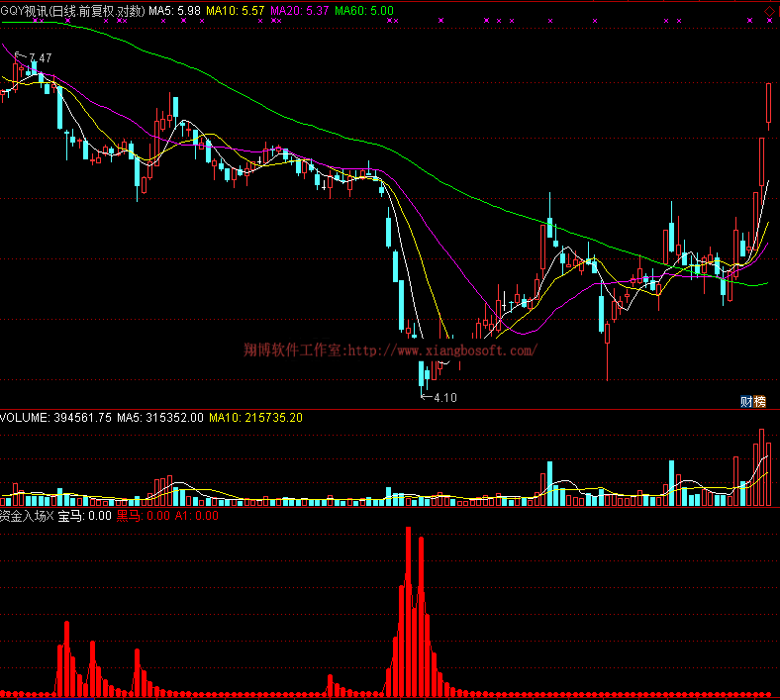Click the 7.47 high price marker
Screen dimensions: 780x700
coord(40,59)
